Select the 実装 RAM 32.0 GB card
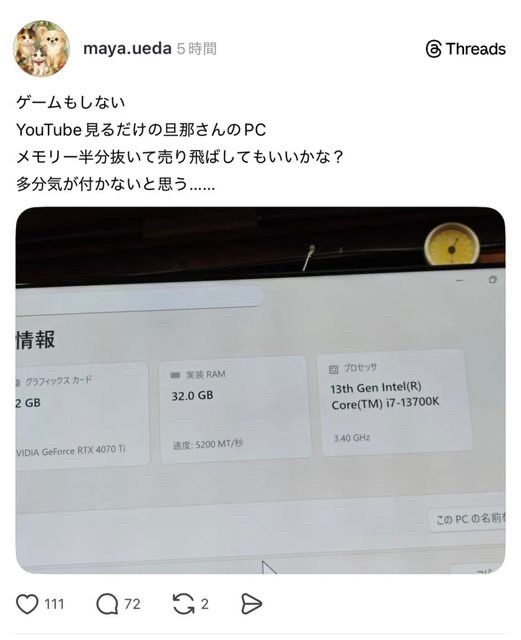The width and height of the screenshot is (521, 640). coord(234,410)
